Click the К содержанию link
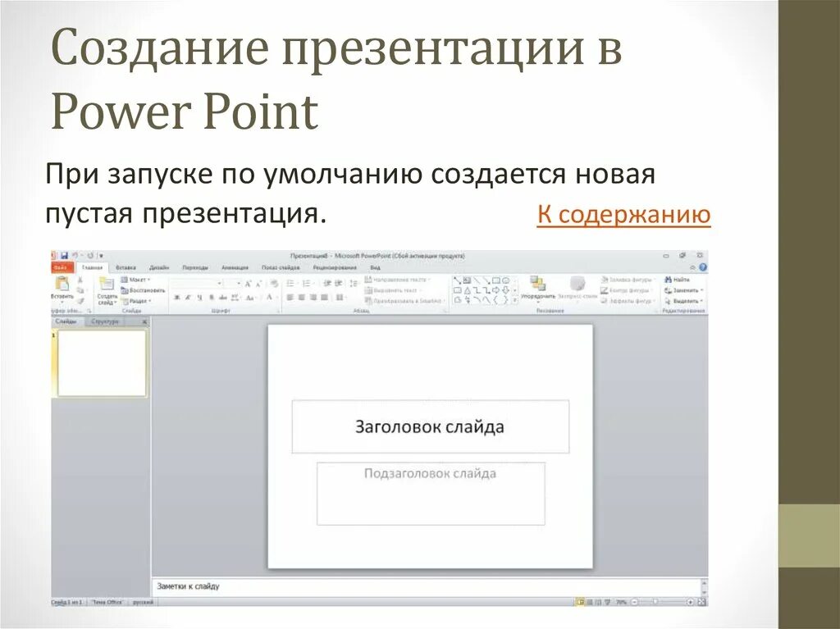Screen dimensions: 840x629 point(623,214)
